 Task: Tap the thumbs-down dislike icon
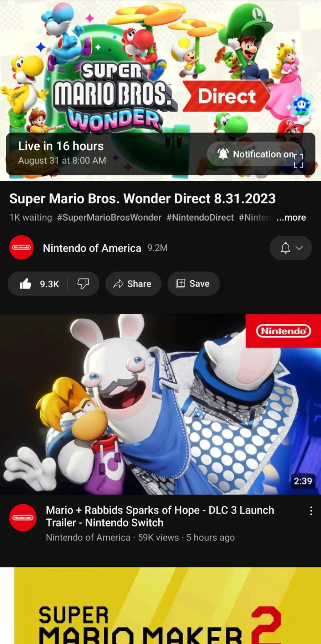[83, 284]
